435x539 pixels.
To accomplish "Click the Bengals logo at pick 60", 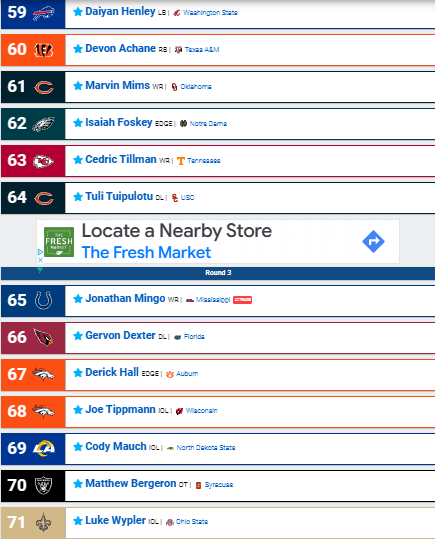I will 43,50.
